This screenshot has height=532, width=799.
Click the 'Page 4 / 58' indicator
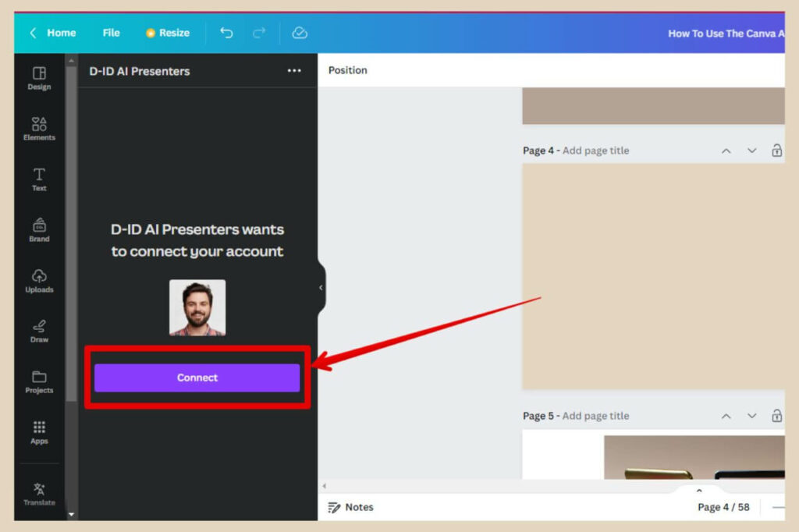click(x=723, y=507)
